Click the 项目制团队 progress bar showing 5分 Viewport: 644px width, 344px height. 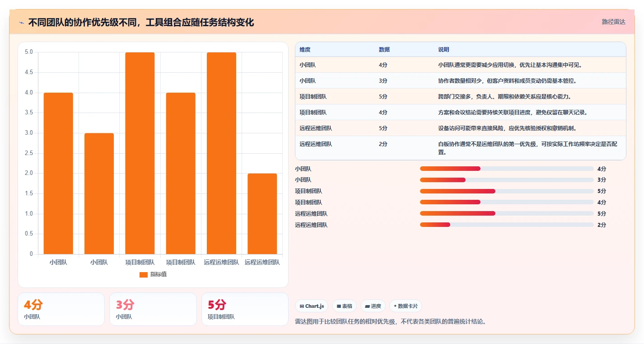click(x=507, y=191)
